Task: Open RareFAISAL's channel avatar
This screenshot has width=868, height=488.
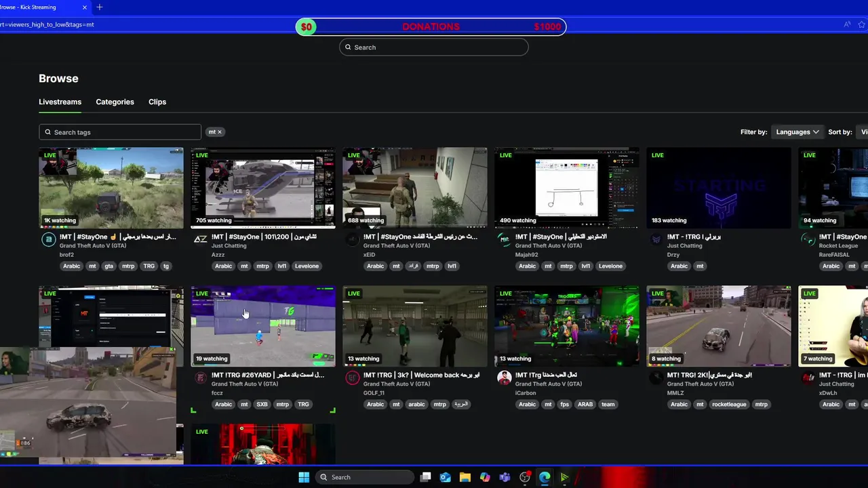Action: [x=808, y=239]
